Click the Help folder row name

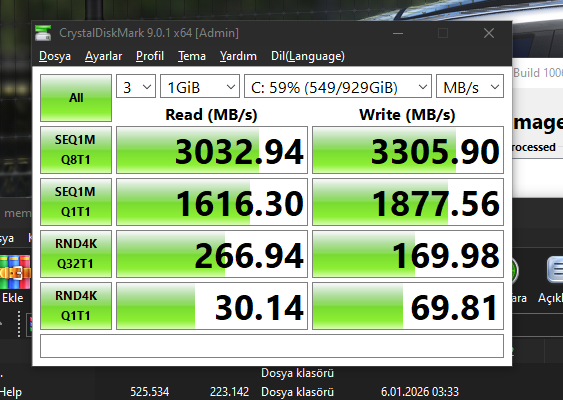pyautogui.click(x=11, y=392)
